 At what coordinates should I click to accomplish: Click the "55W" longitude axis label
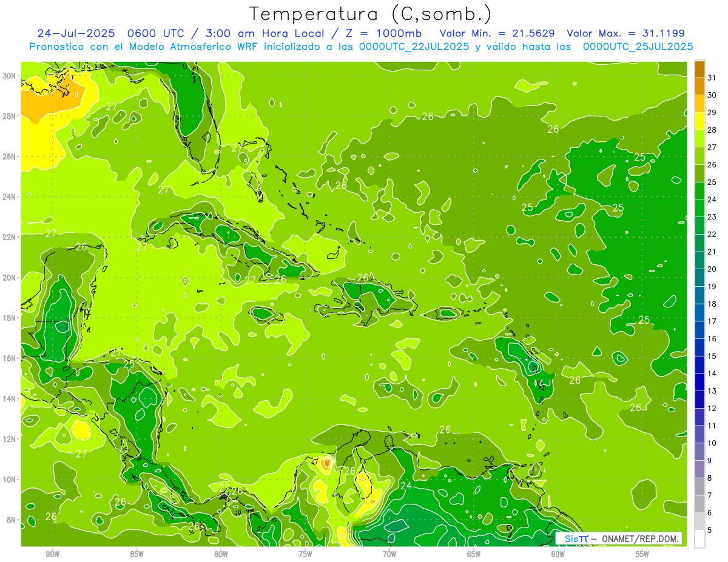click(642, 554)
